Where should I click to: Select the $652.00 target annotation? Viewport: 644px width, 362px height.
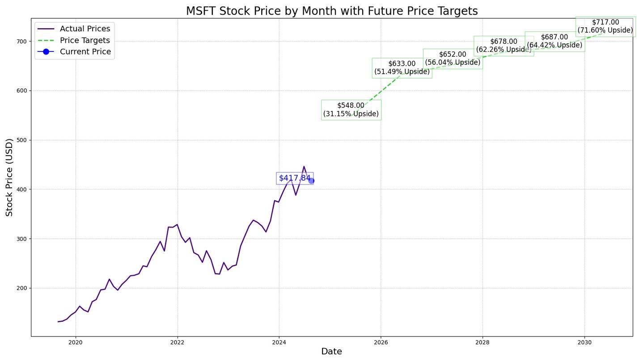453,59
